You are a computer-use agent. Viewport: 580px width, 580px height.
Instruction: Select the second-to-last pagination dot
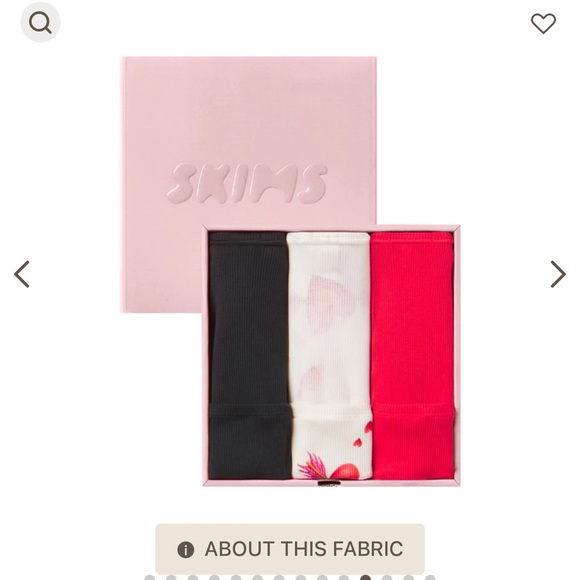tap(409, 577)
